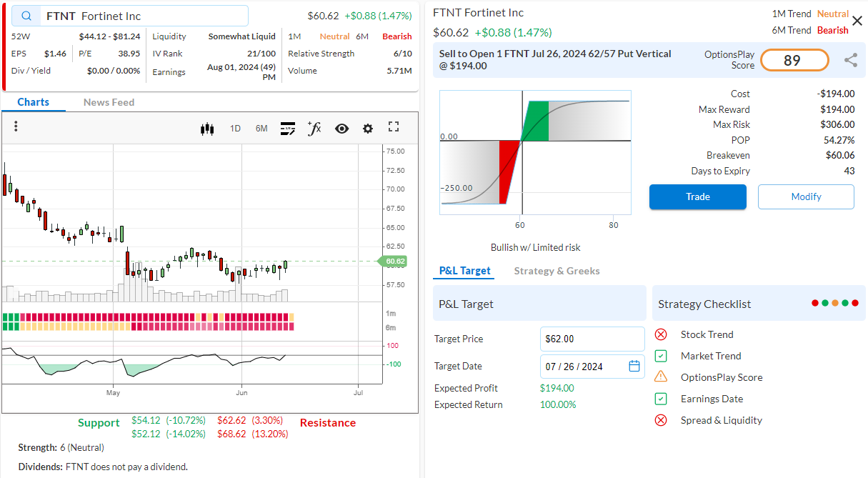The width and height of the screenshot is (868, 478).
Task: Click the Earnings date Aug 01, 2024
Action: click(241, 71)
